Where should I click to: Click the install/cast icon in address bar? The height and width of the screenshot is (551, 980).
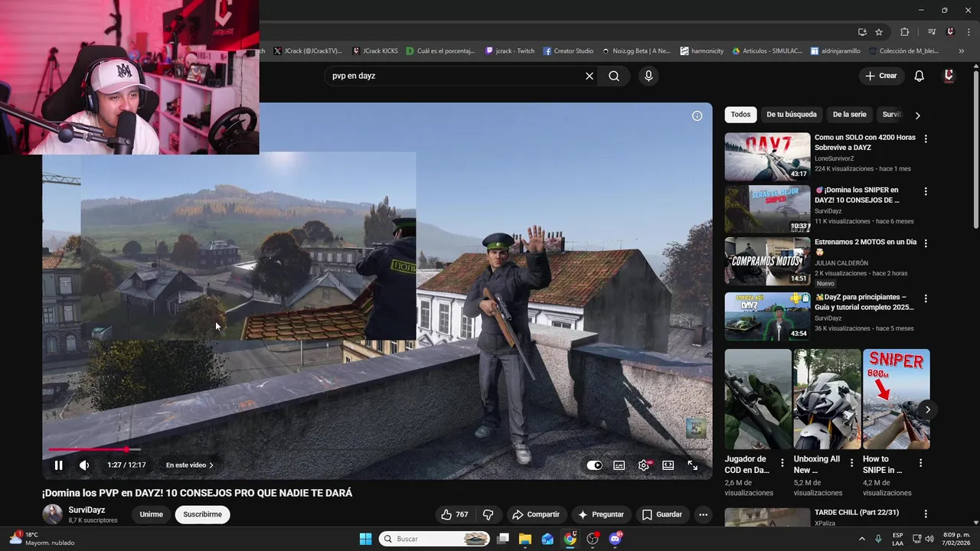862,32
